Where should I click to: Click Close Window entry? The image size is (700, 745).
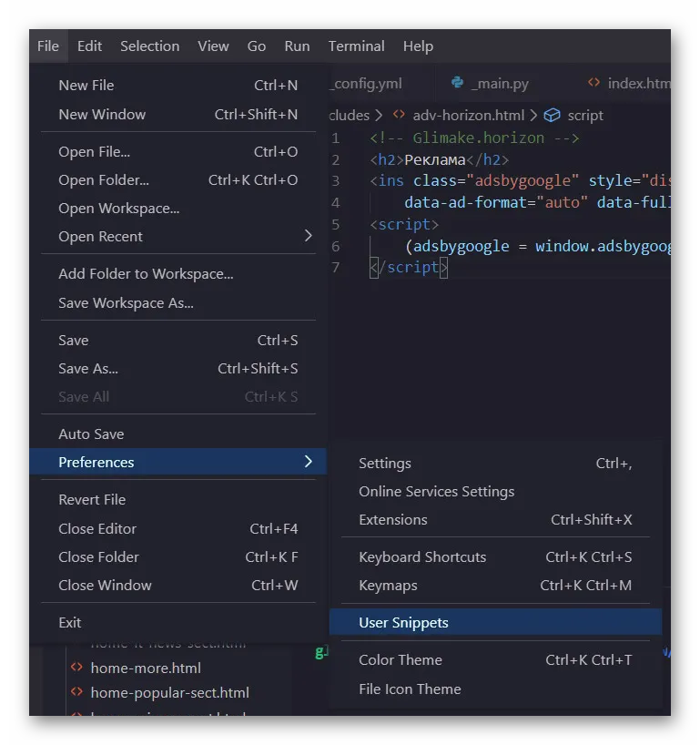(178, 586)
